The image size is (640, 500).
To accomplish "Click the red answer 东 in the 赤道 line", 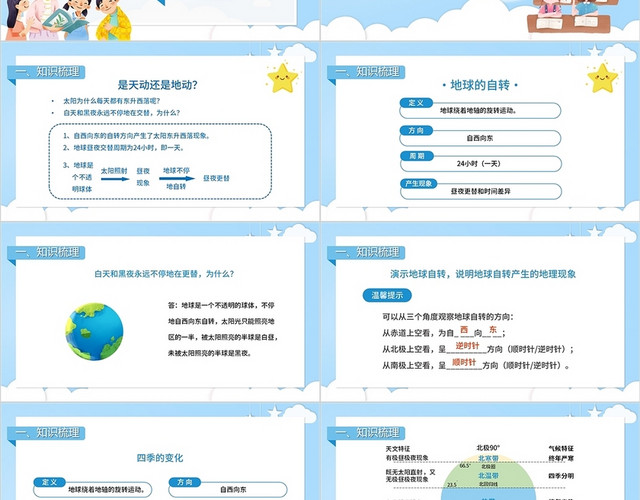I will pyautogui.click(x=493, y=329).
